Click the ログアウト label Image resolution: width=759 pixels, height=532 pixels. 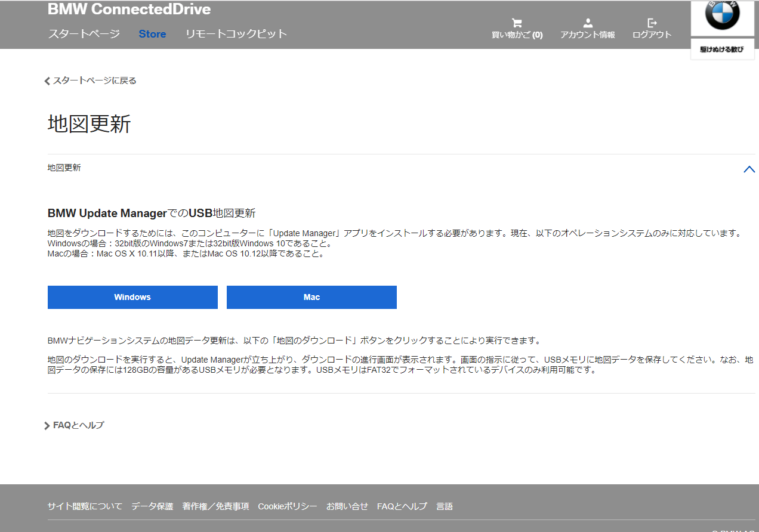[652, 35]
